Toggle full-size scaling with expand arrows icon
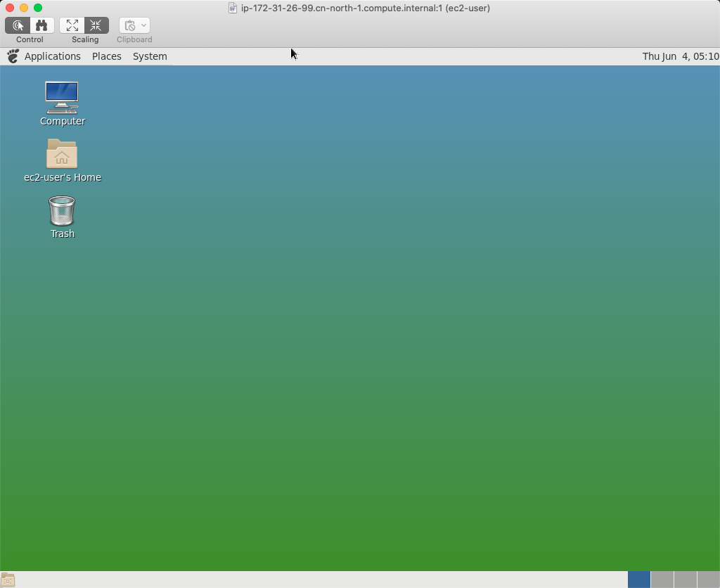 tap(72, 25)
